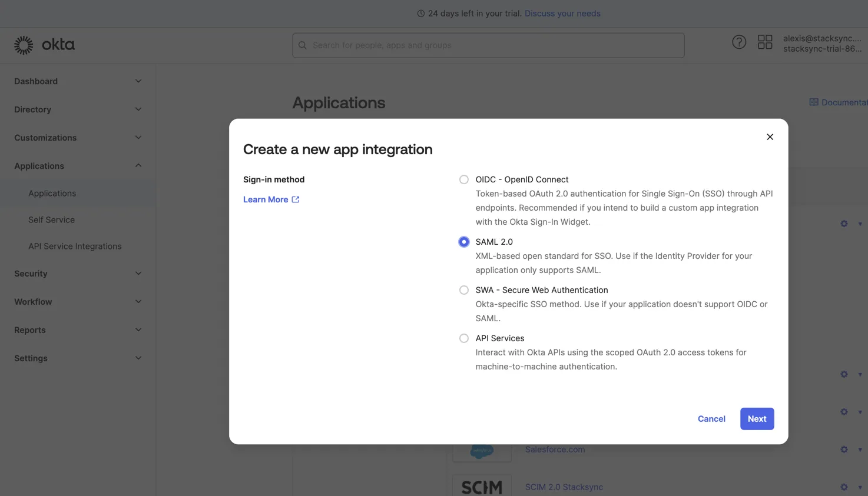Open the SCIM 2.0 Stacksync link

[x=564, y=487]
